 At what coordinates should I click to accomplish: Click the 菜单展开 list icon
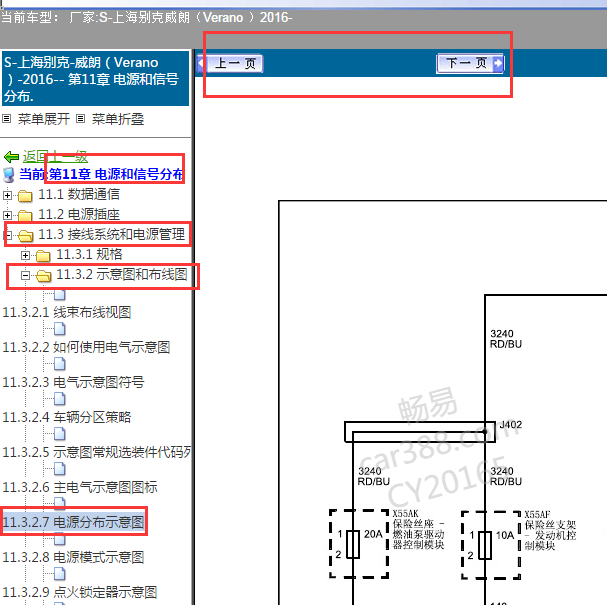click(x=7, y=118)
